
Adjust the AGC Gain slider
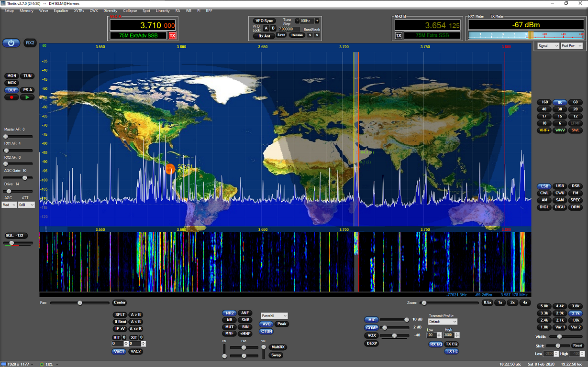click(x=24, y=178)
